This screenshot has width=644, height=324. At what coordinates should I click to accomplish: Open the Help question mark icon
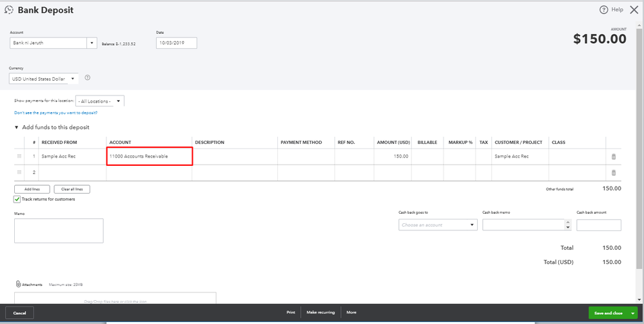coord(604,10)
